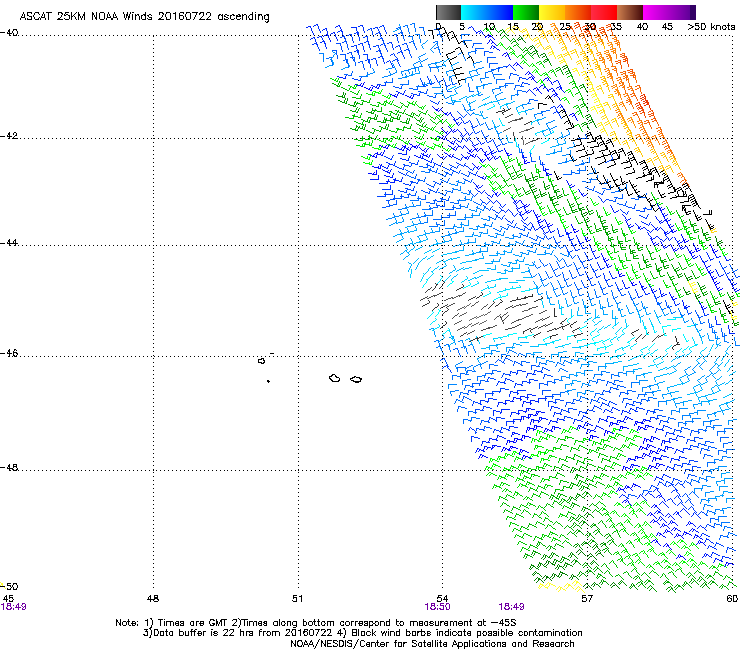Click the small island outline just below the -46 latitude line
The image size is (740, 650).
(261, 361)
